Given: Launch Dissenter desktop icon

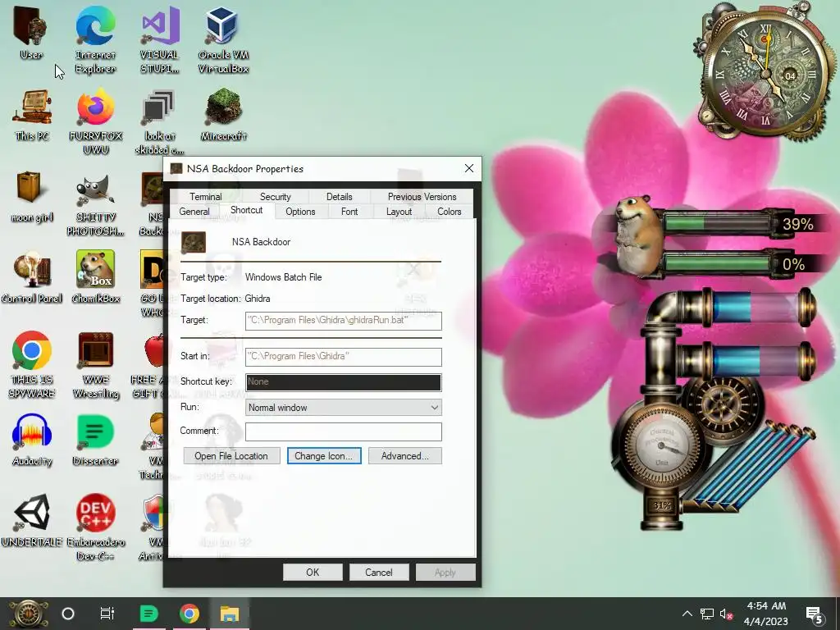Looking at the screenshot, I should coord(95,441).
